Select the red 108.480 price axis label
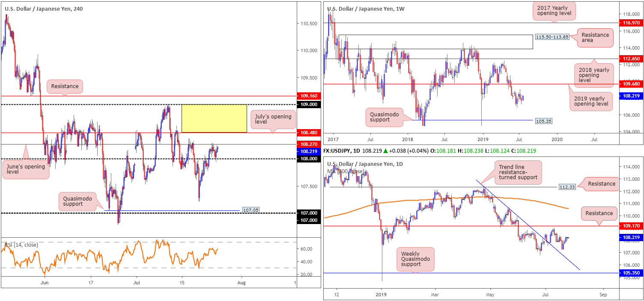Screen dimensions: 644x301 pos(308,133)
